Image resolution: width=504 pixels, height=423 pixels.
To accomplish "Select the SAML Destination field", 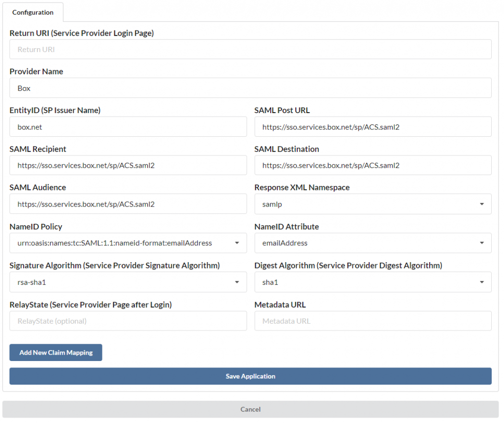I will click(373, 165).
